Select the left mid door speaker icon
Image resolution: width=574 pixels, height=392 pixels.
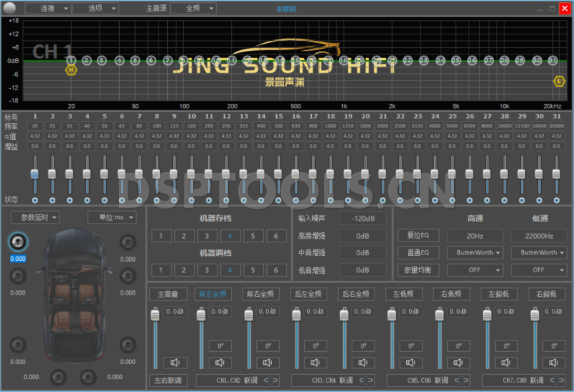click(18, 276)
